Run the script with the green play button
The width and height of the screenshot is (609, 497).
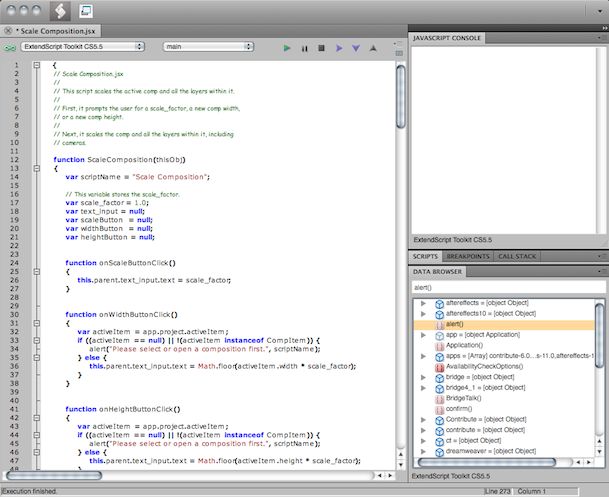[287, 48]
